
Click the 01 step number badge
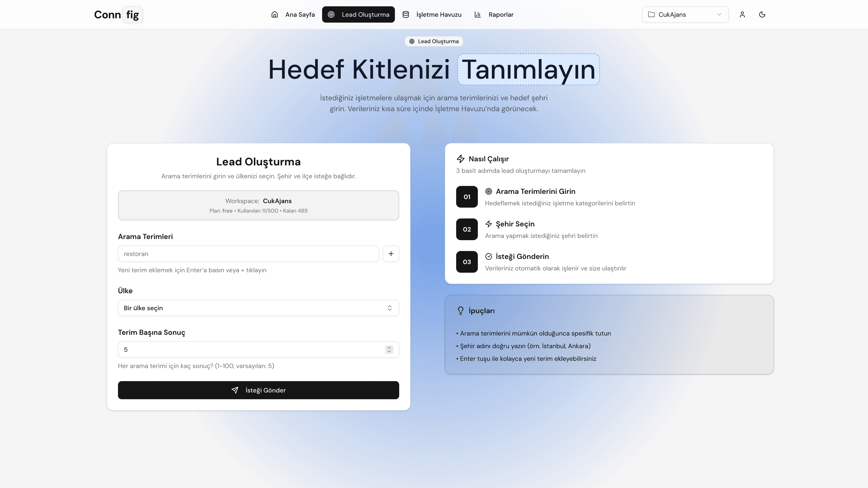point(467,197)
